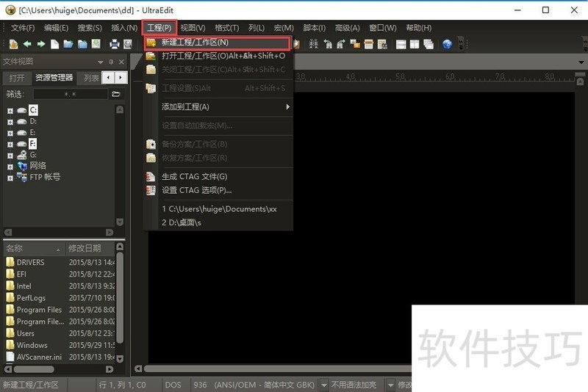Click the globe browser icon
This screenshot has height=392, width=588.
[447, 44]
